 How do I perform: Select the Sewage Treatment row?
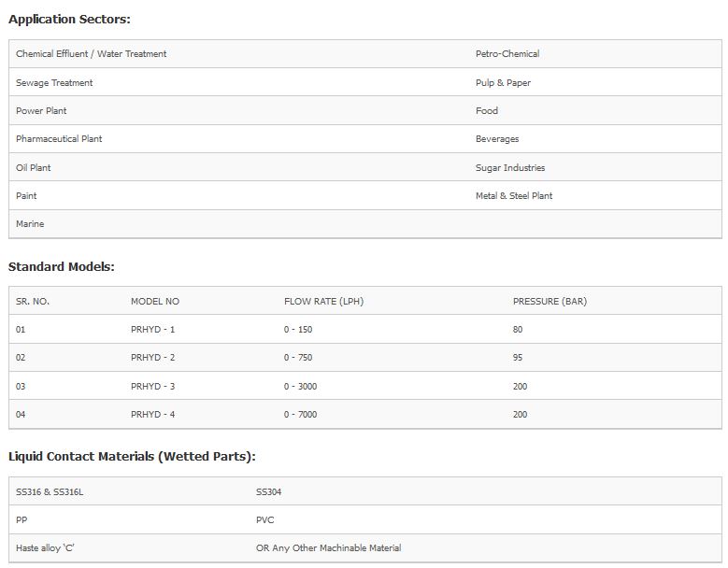coord(54,83)
